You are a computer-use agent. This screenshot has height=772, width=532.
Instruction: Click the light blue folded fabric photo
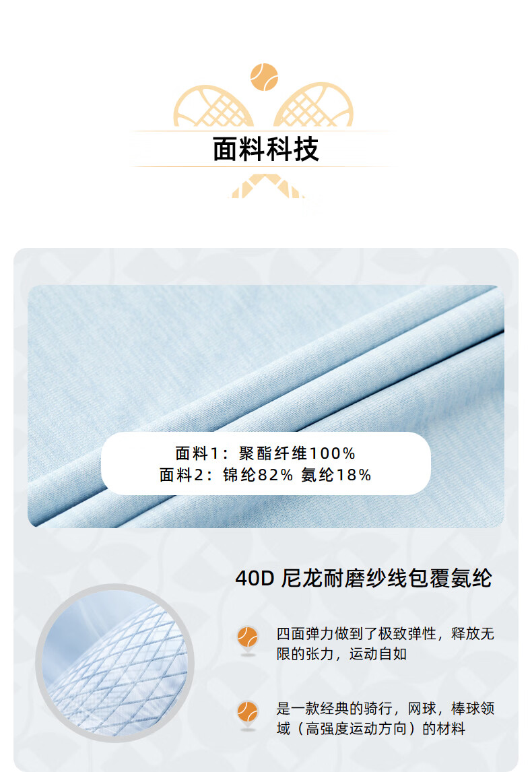266,406
